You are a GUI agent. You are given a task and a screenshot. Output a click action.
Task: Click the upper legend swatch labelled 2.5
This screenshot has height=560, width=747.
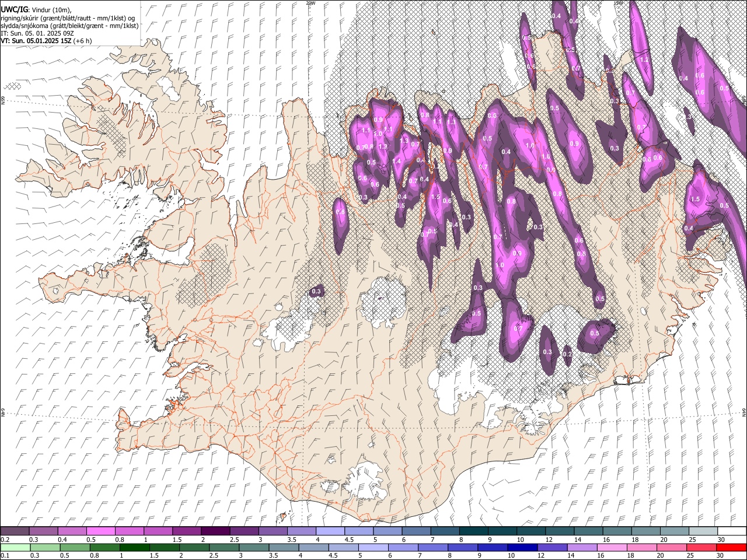click(x=244, y=531)
